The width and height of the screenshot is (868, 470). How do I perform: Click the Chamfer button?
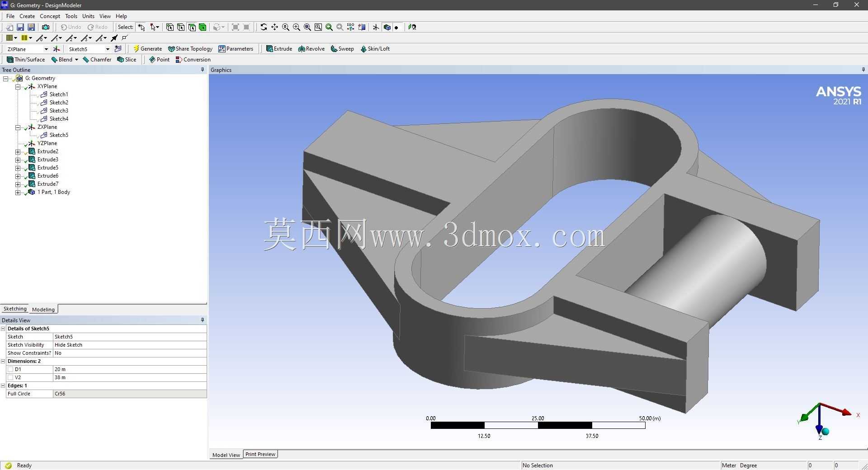(97, 60)
